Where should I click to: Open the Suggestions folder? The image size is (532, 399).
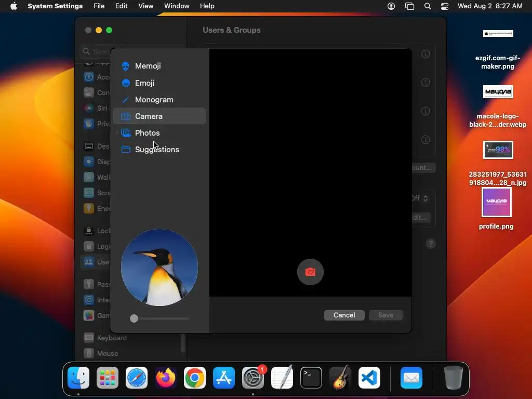point(159,149)
